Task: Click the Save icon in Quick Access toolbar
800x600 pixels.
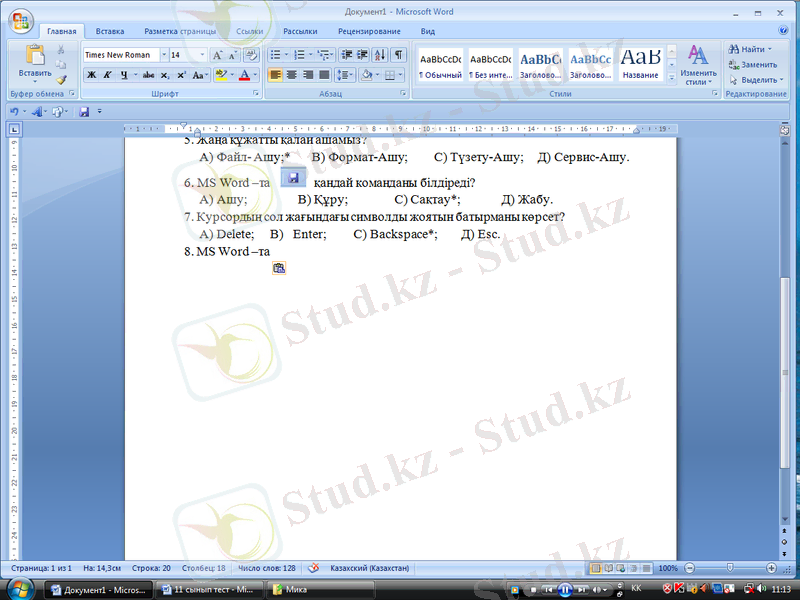Action: pos(84,111)
